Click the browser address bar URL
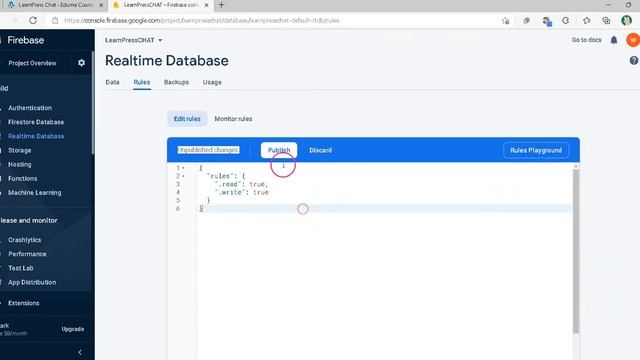 click(x=202, y=20)
